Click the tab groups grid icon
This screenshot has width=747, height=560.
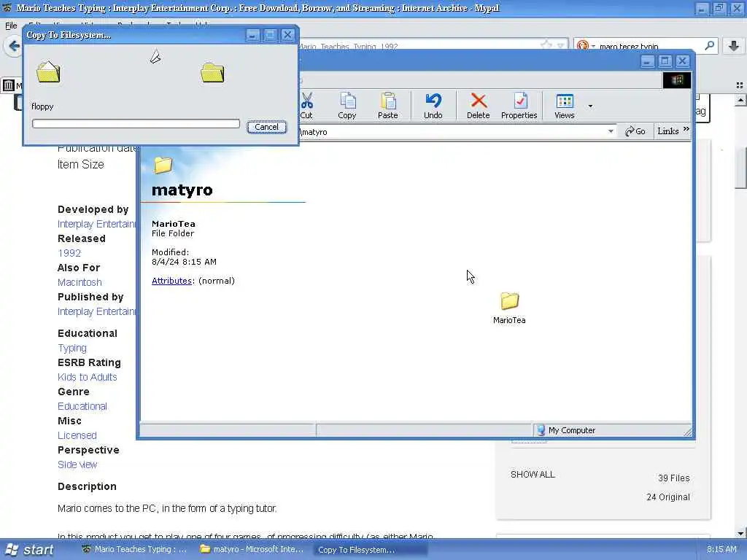[740, 85]
